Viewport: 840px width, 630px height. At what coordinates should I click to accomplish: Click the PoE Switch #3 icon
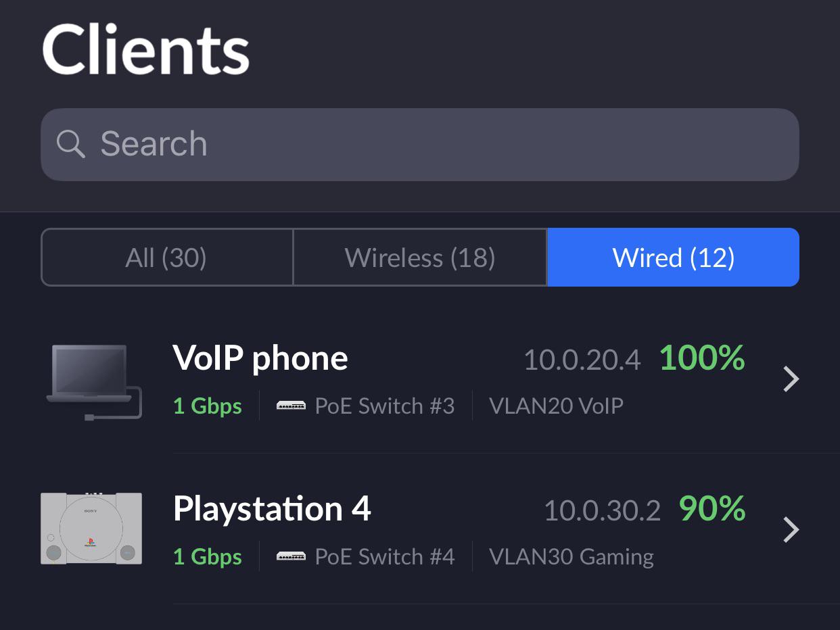291,406
